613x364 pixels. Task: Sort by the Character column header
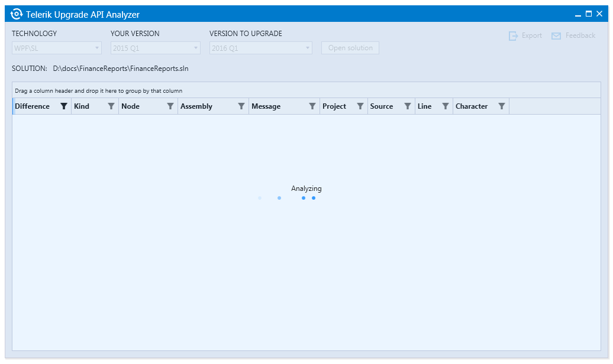(472, 106)
